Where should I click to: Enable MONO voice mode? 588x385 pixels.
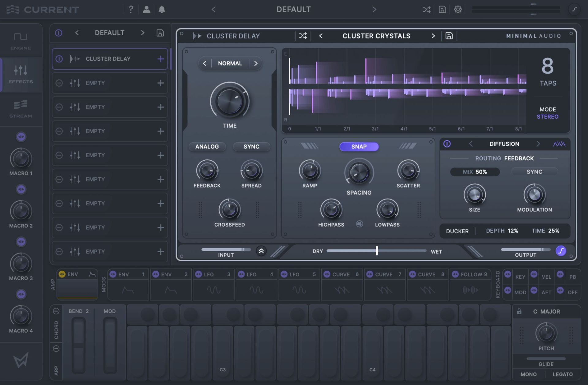click(x=529, y=374)
